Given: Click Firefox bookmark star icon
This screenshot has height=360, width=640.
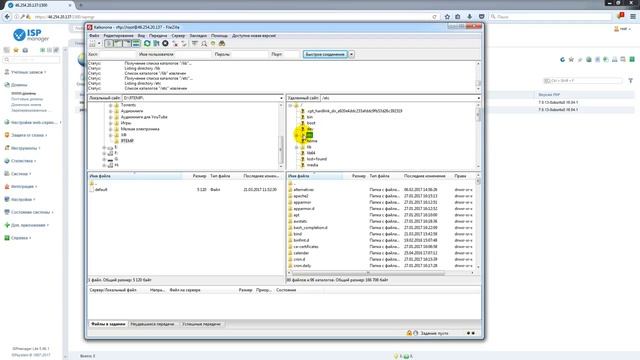Looking at the screenshot, I should tap(447, 17).
